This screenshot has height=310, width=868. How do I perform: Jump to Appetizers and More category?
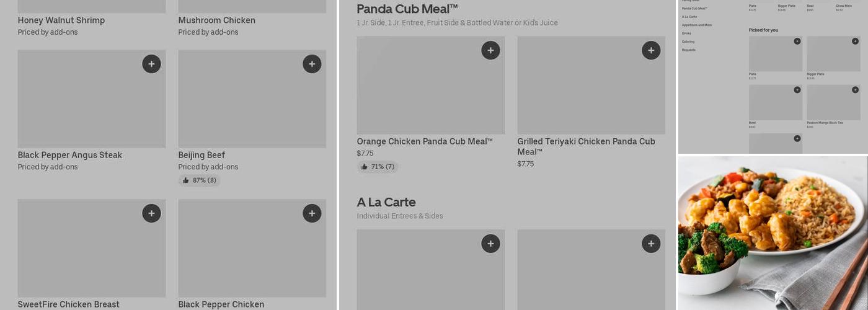[697, 25]
